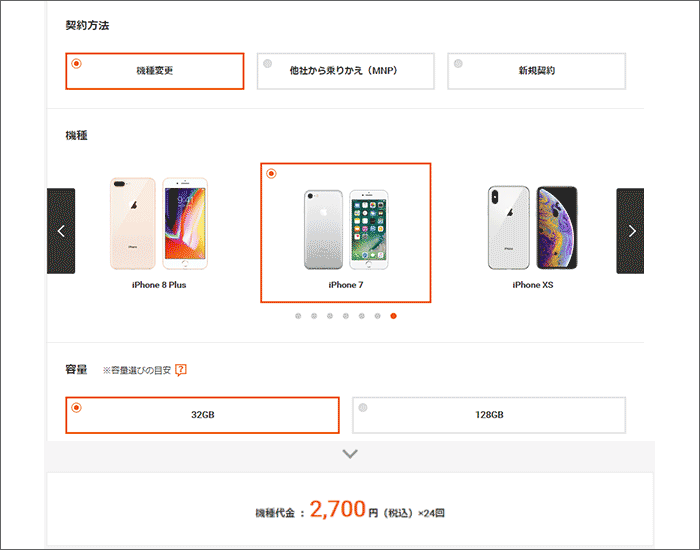Select the 新規契約 contract option

(537, 71)
